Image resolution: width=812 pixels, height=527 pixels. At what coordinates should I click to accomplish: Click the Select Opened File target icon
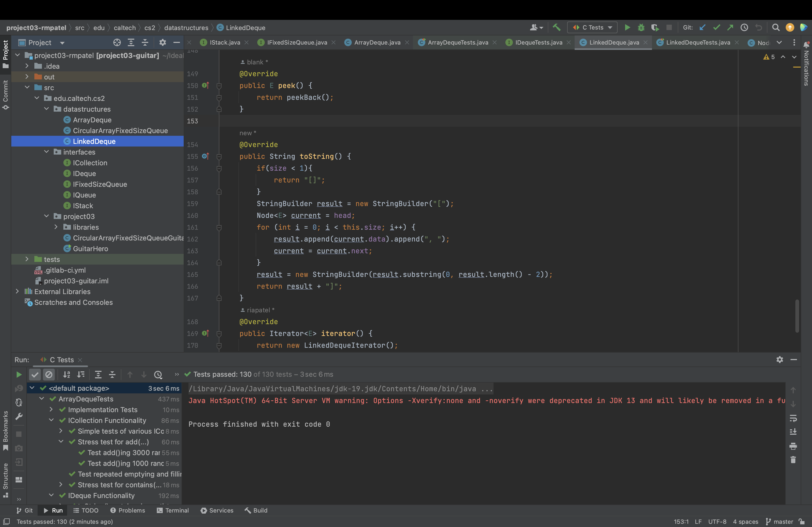117,42
